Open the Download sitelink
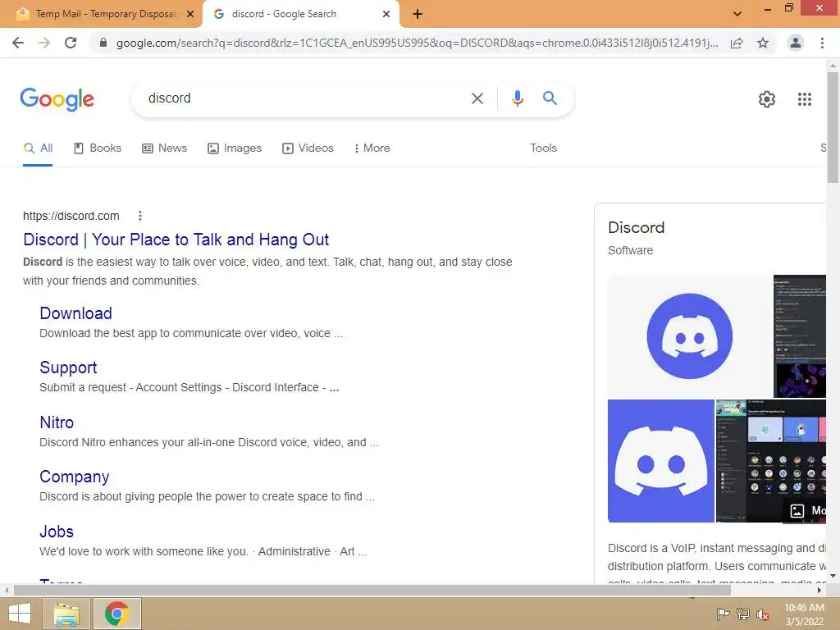 tap(76, 313)
